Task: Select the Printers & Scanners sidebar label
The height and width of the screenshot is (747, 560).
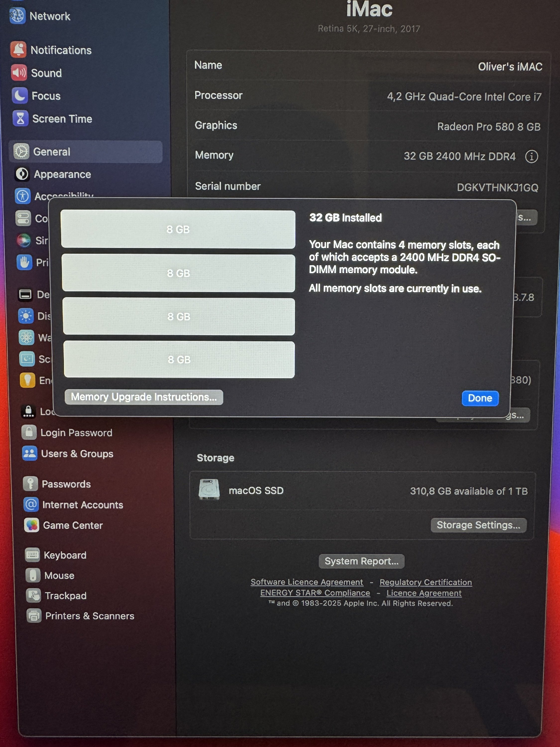Action: [x=90, y=616]
